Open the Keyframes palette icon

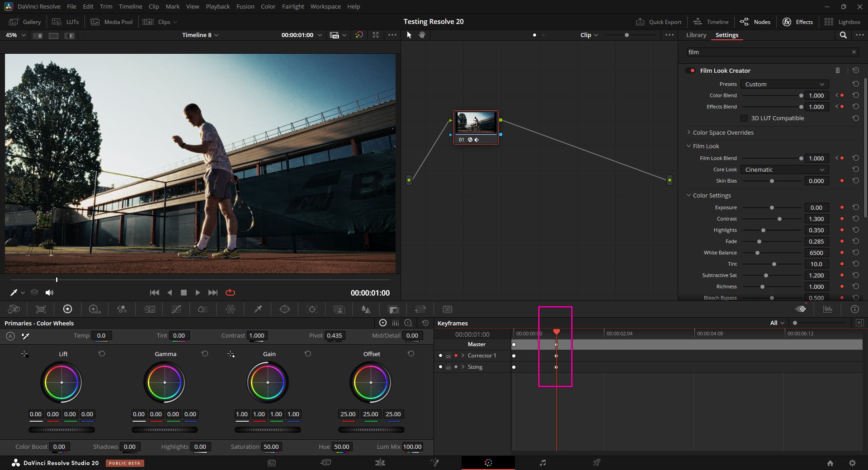click(x=801, y=309)
